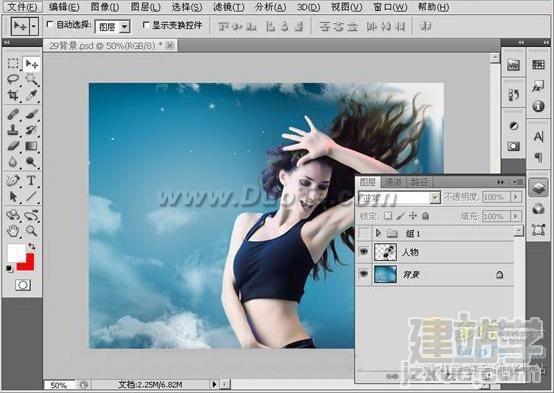Open the 图层 auto-select target dropdown
Viewport: 554px width, 393px height.
124,27
